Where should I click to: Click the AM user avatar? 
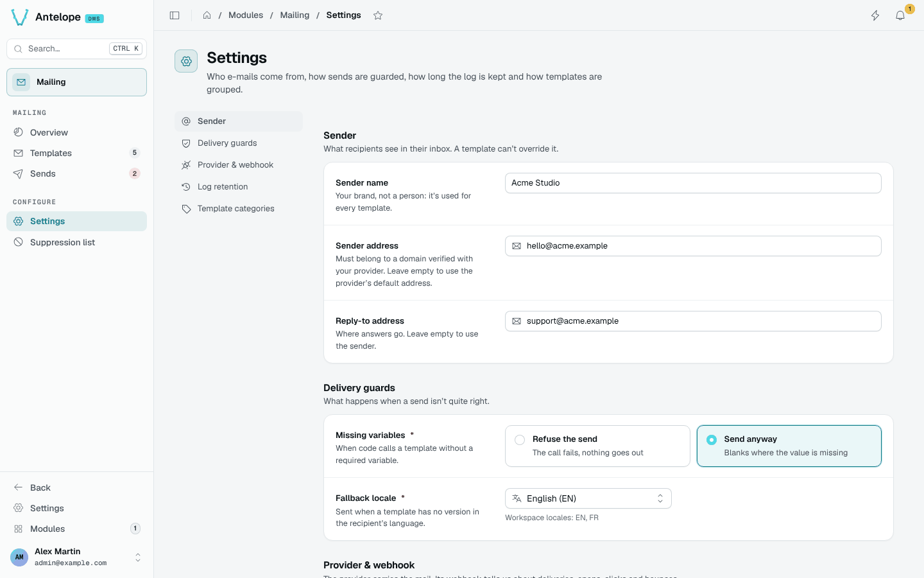tap(19, 557)
